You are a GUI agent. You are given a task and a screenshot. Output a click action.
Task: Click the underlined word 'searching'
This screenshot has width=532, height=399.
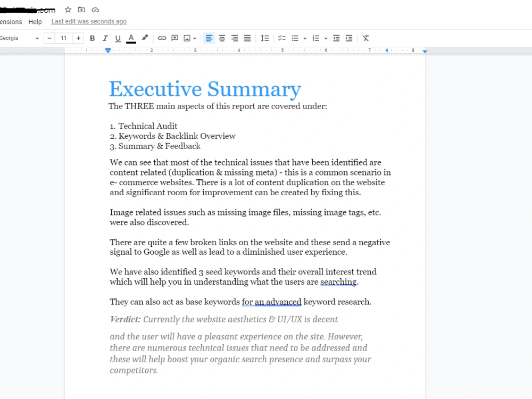338,282
